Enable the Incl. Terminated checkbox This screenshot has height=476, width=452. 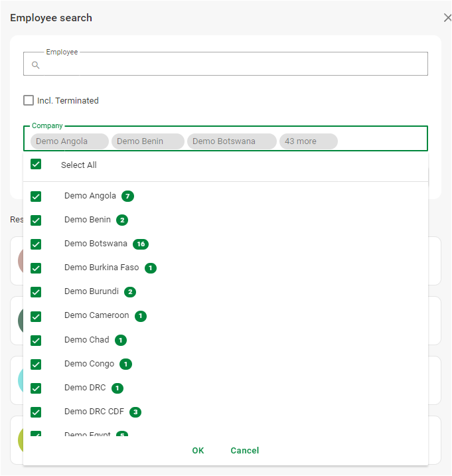pos(29,101)
